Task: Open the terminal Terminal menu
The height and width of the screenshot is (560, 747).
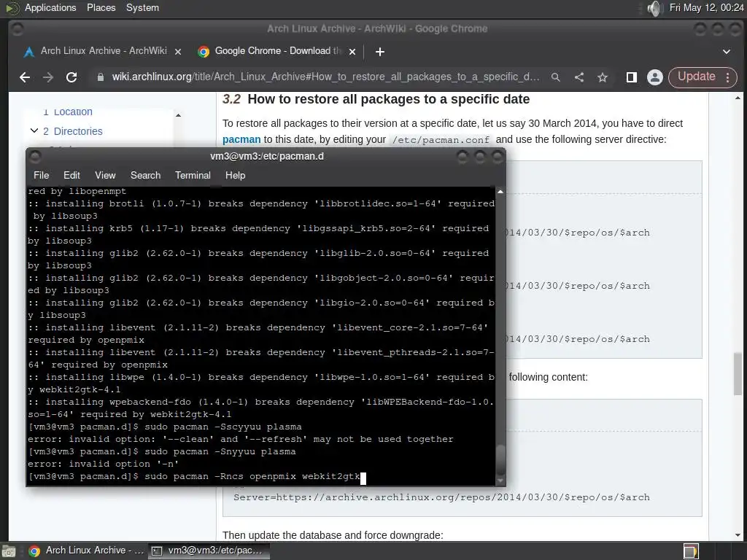Action: pos(193,175)
